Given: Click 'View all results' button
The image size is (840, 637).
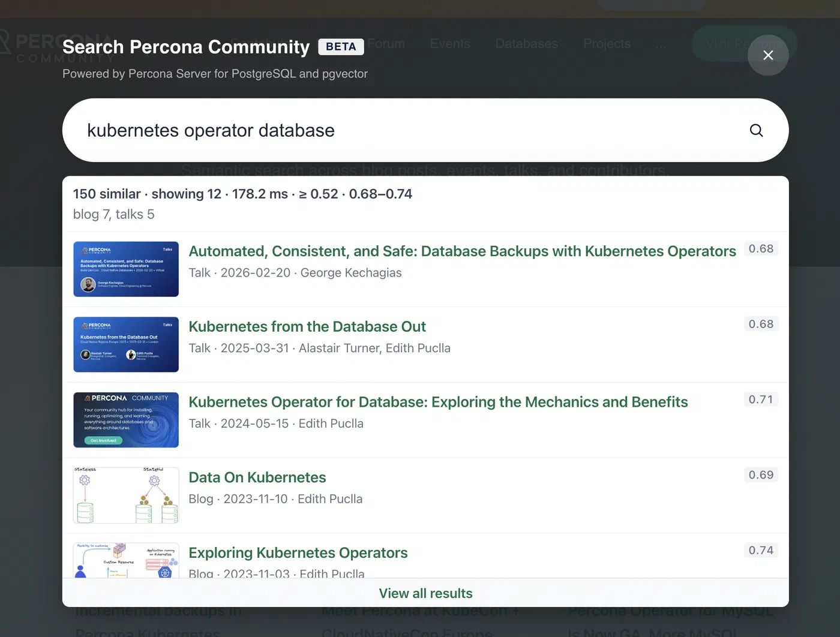Looking at the screenshot, I should pyautogui.click(x=425, y=593).
